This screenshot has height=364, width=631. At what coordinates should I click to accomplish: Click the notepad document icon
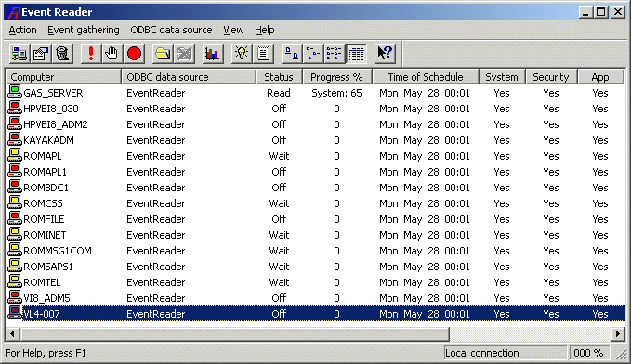(264, 54)
